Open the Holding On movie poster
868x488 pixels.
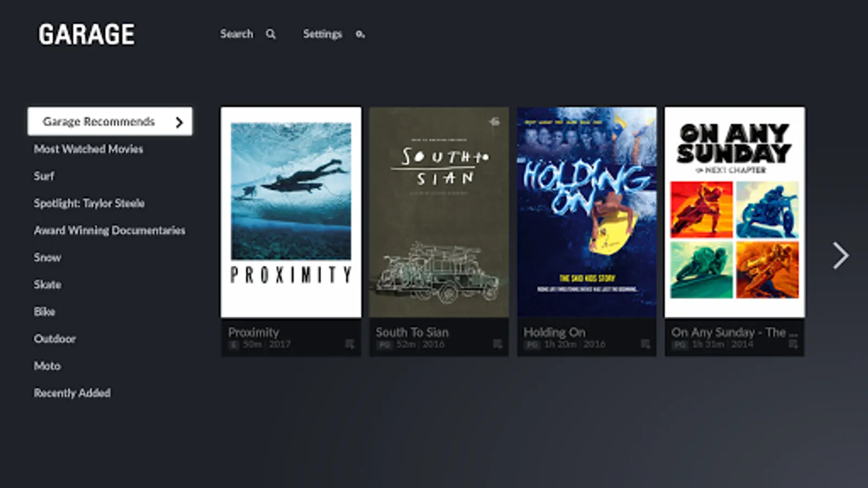click(x=586, y=212)
